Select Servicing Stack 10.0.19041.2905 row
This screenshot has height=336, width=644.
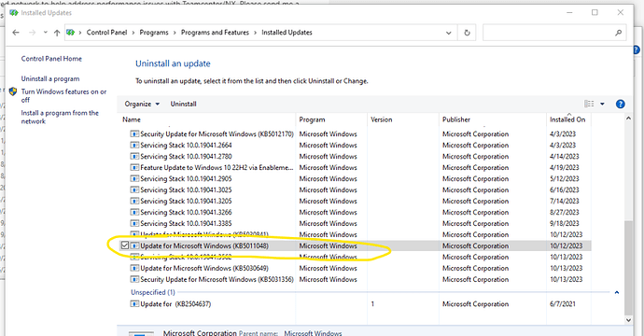point(356,178)
